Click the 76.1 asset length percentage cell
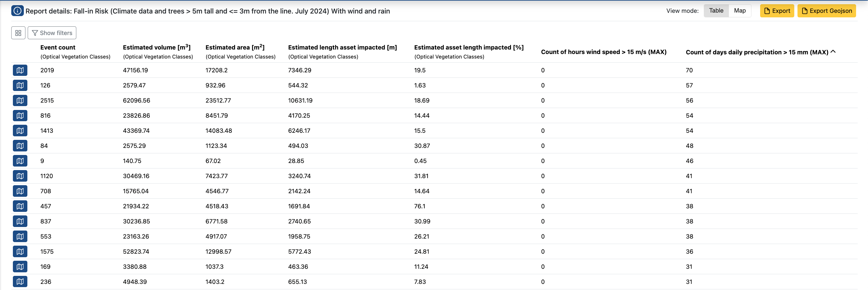The image size is (868, 290). (420, 206)
